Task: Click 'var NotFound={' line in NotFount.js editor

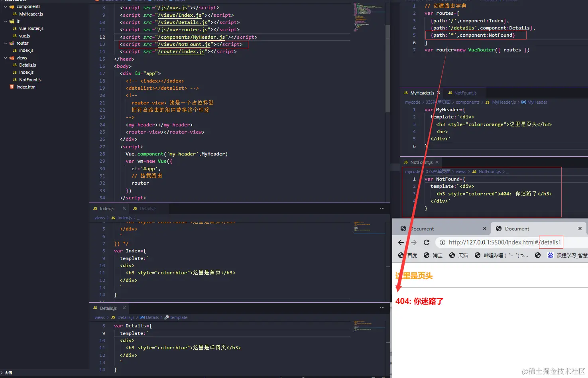Action: point(445,179)
